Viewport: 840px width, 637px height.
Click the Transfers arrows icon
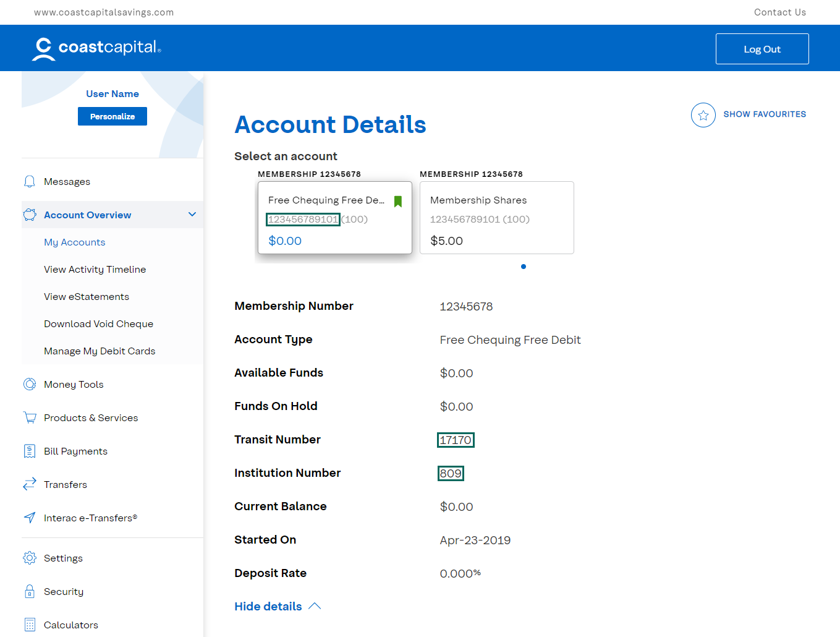[30, 484]
